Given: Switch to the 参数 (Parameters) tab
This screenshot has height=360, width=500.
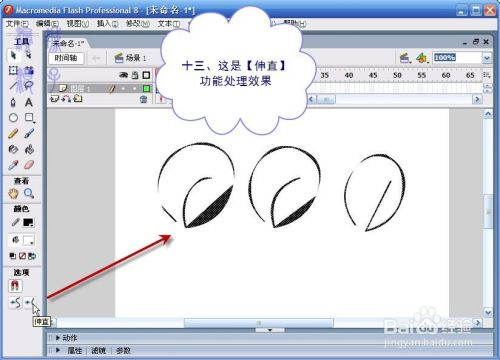Looking at the screenshot, I should tap(123, 350).
